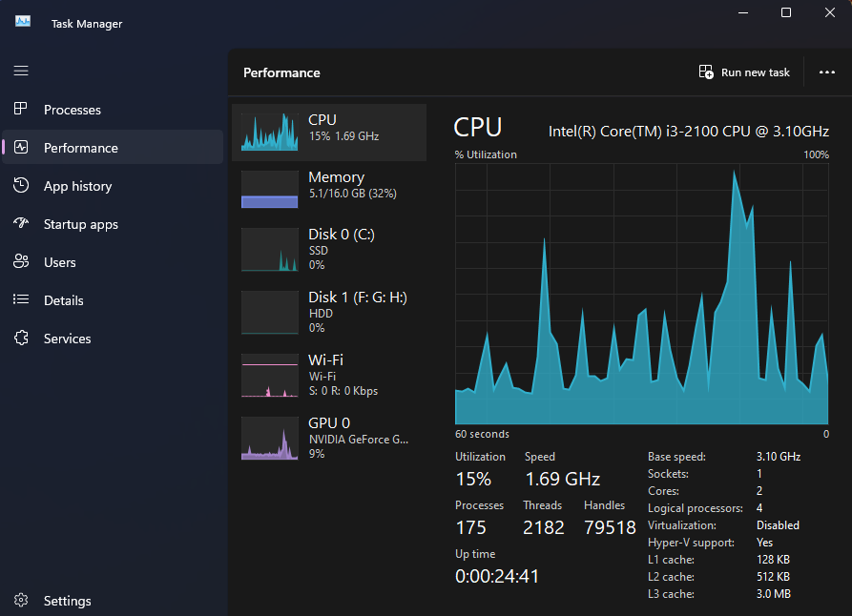The image size is (852, 616).
Task: Click the L3 cache 3.0 MB value
Action: point(773,594)
